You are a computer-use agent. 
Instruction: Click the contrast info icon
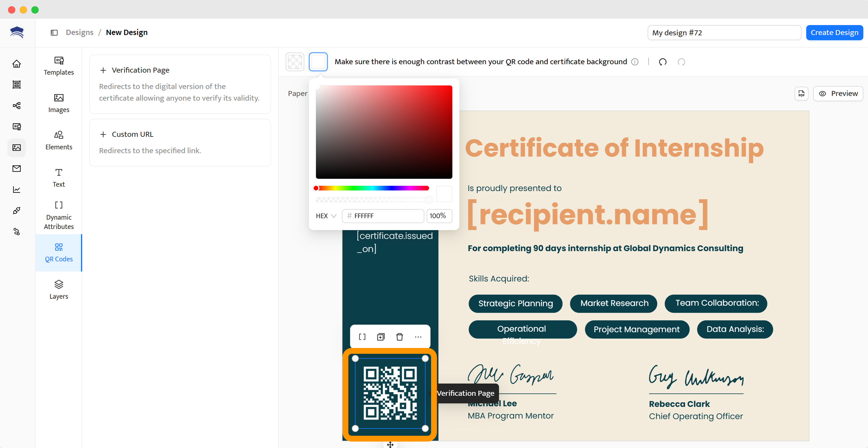(635, 62)
